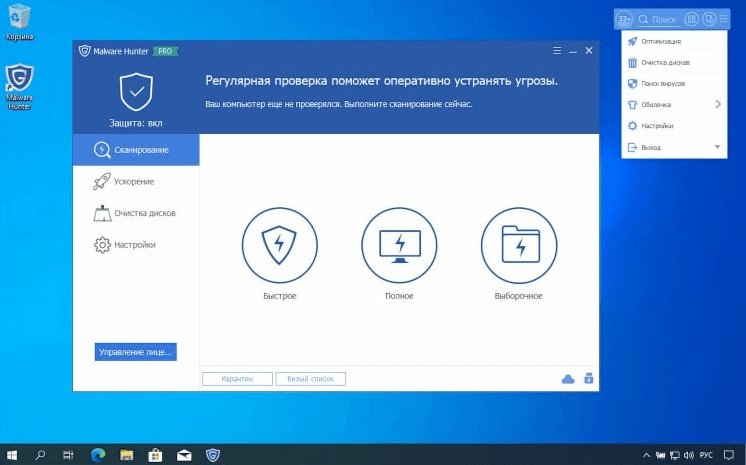Select Выход in the widget menu

(674, 147)
